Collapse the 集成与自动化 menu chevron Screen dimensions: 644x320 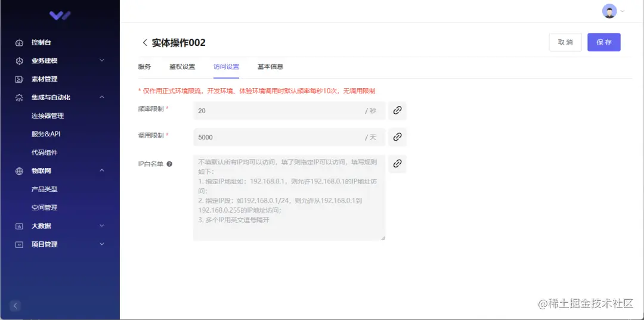[102, 97]
